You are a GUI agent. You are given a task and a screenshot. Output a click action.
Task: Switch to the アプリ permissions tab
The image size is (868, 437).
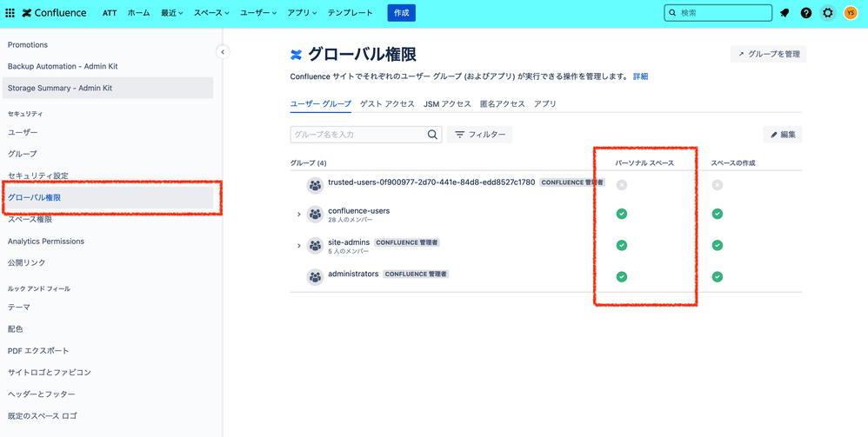[x=544, y=103]
